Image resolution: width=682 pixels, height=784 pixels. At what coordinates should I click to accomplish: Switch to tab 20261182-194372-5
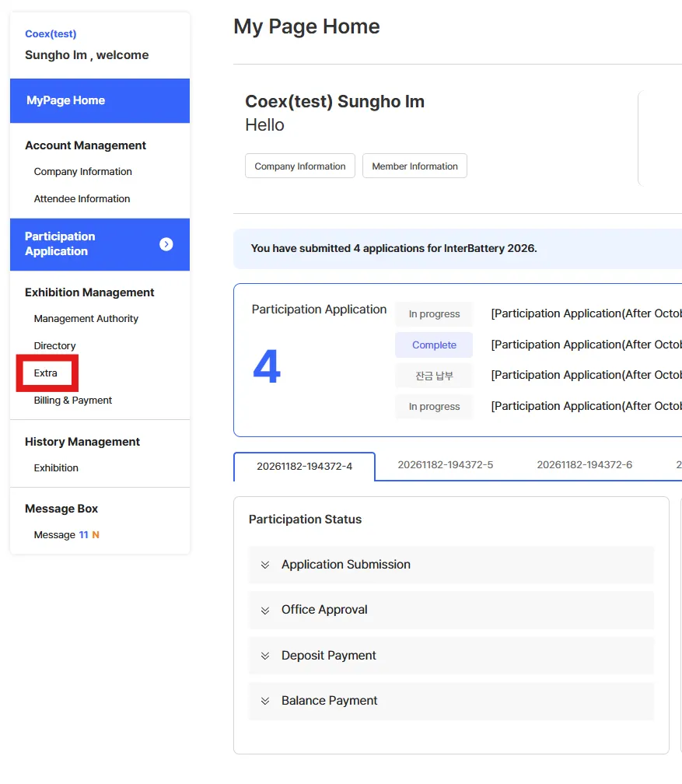[446, 465]
